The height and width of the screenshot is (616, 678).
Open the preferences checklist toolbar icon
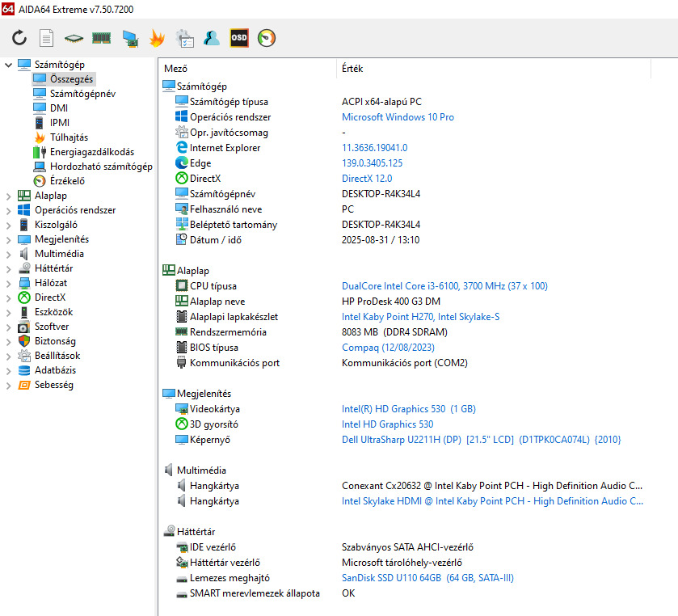[184, 38]
